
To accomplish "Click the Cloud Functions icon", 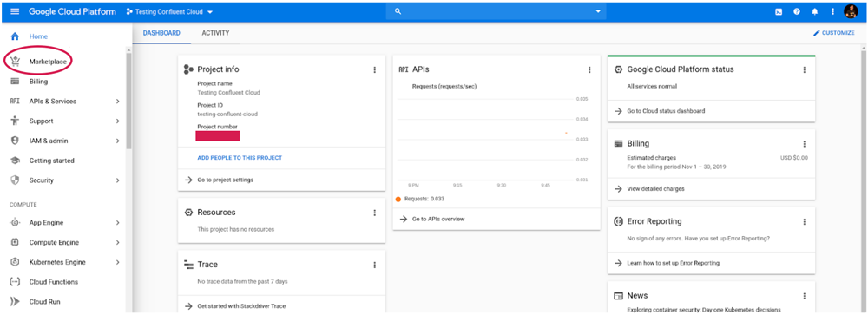I will (15, 282).
